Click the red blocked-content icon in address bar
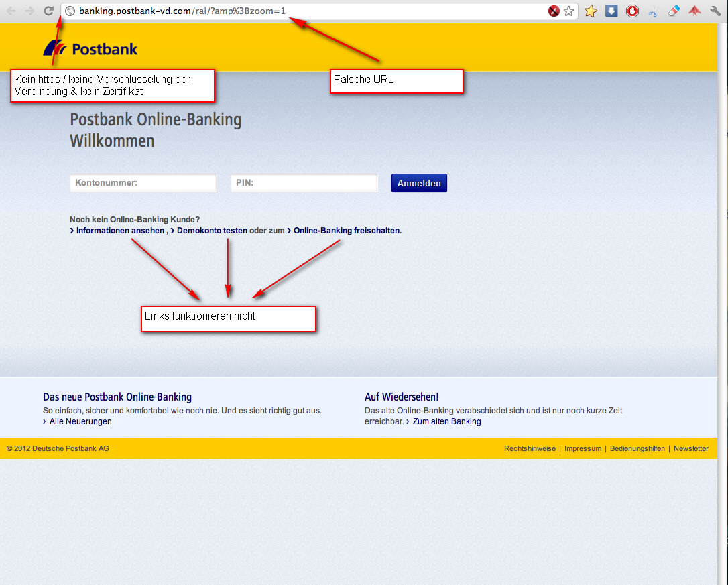 click(554, 11)
